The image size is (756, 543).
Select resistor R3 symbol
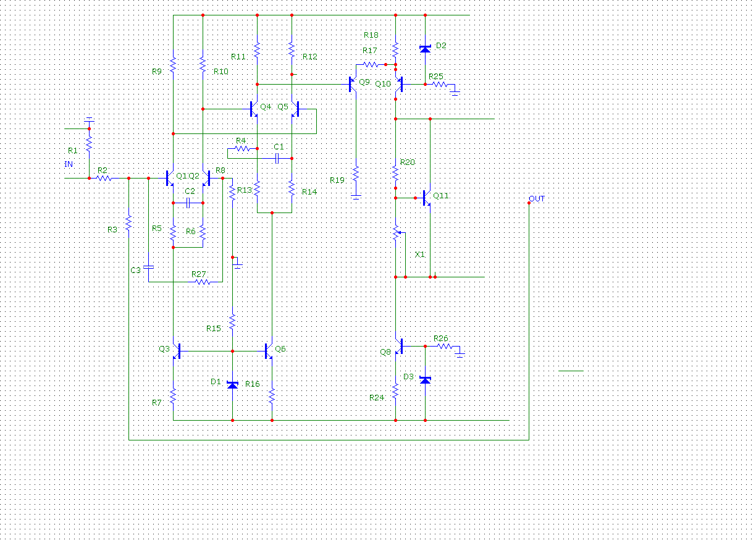coord(128,222)
